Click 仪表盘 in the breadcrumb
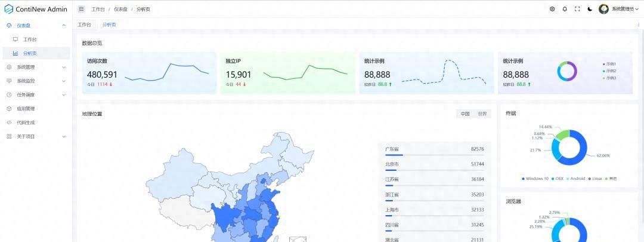The width and height of the screenshot is (644, 242). [x=120, y=9]
